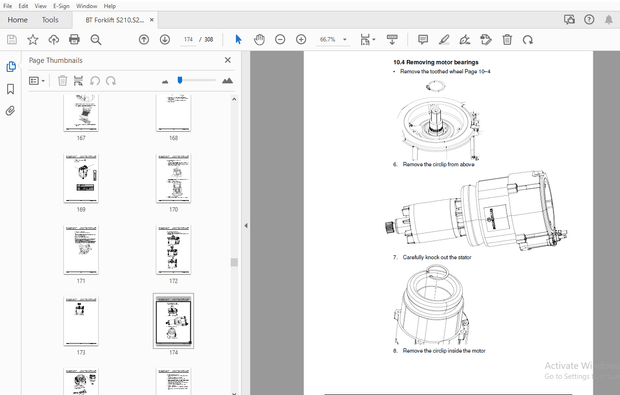Rotate clockwise in thumbnails panel
This screenshot has height=395, width=620.
coord(111,81)
